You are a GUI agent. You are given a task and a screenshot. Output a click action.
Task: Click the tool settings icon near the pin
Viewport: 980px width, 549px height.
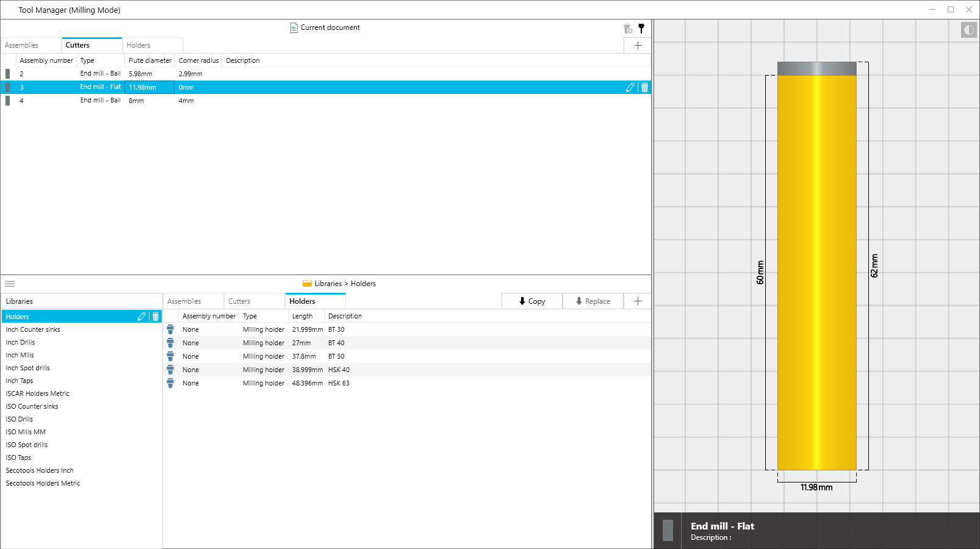pyautogui.click(x=627, y=29)
